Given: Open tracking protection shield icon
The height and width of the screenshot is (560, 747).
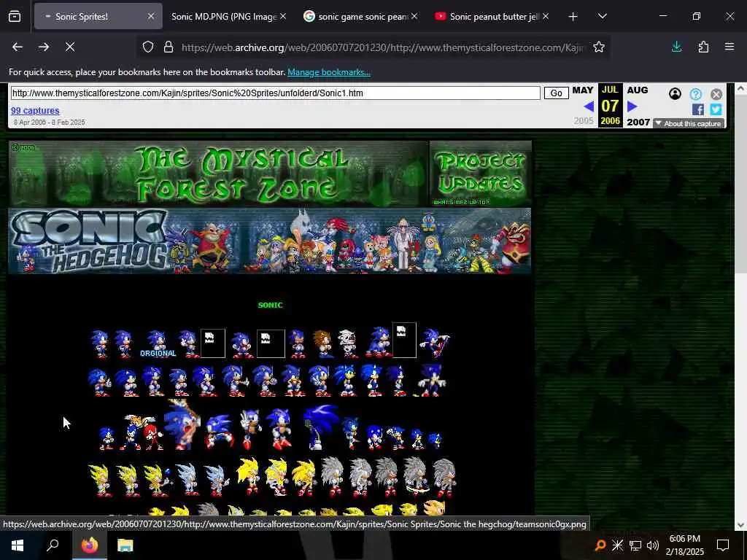Looking at the screenshot, I should [148, 47].
